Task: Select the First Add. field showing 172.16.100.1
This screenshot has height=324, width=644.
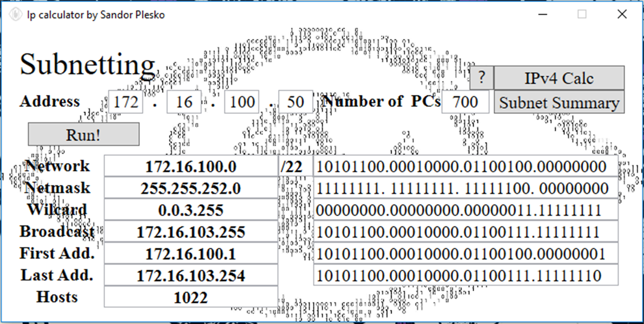Action: tap(191, 253)
